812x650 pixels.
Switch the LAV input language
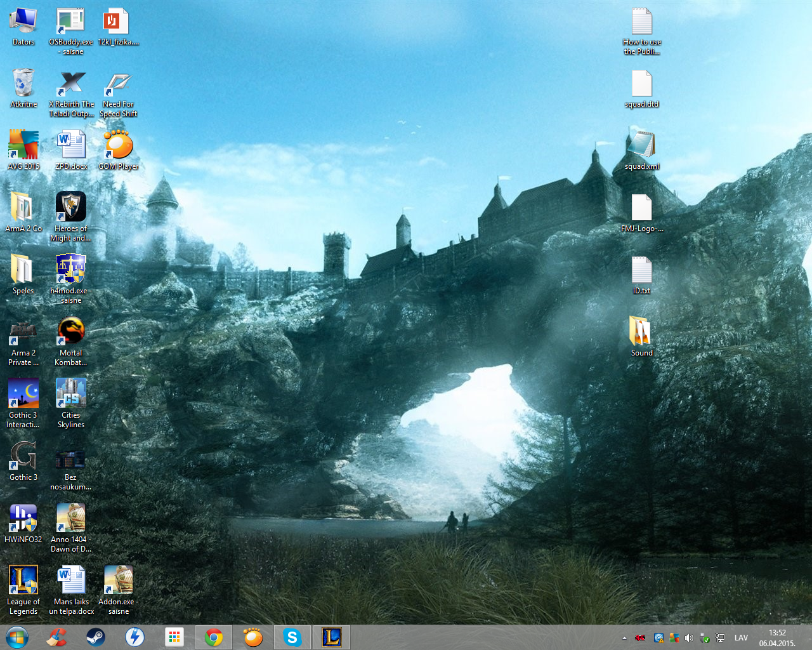point(741,638)
